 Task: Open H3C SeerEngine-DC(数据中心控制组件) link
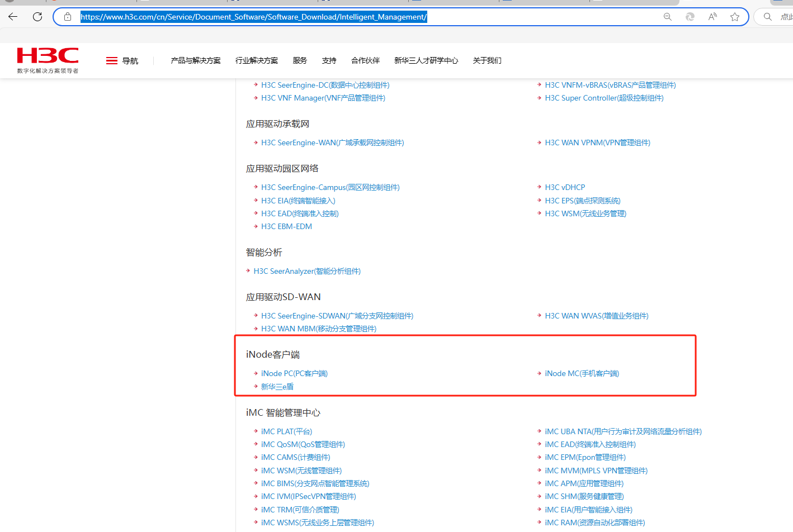point(325,85)
